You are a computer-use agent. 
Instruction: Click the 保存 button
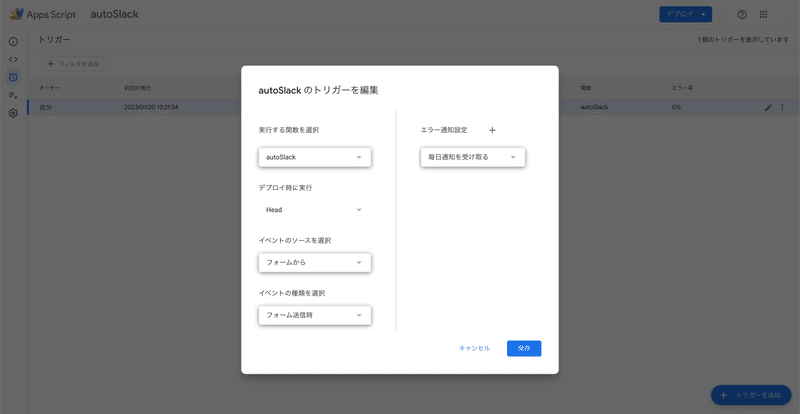click(524, 348)
